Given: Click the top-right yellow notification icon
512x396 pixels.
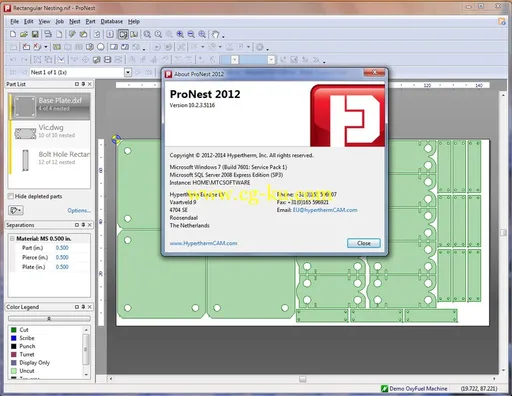Looking at the screenshot, I should coord(502,21).
